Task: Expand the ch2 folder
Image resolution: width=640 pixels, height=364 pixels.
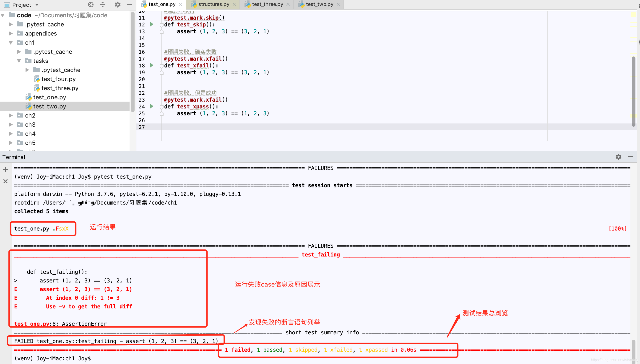Action: [x=11, y=115]
